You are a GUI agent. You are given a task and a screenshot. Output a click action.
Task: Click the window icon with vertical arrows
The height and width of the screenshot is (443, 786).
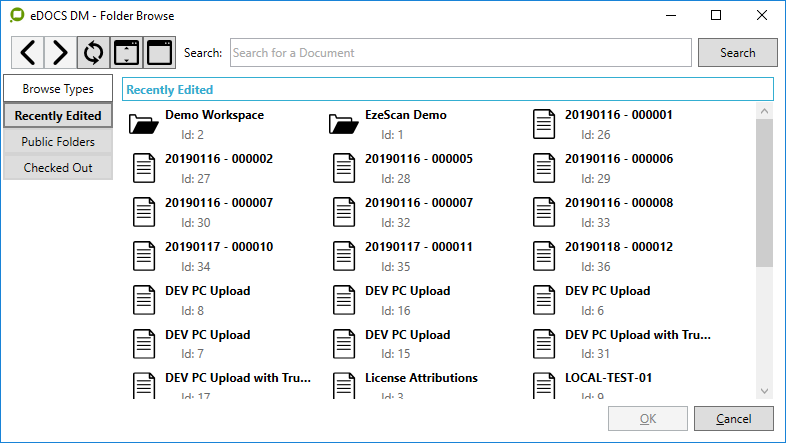[126, 52]
